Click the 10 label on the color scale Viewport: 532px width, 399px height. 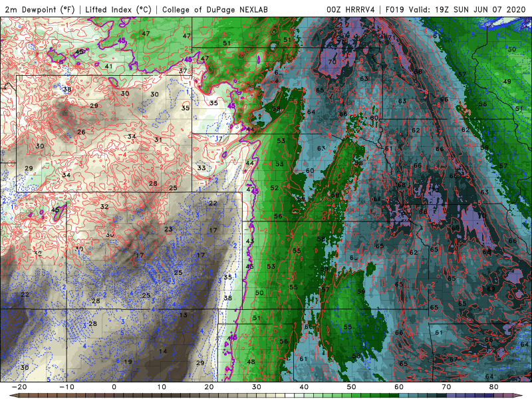pyautogui.click(x=162, y=387)
